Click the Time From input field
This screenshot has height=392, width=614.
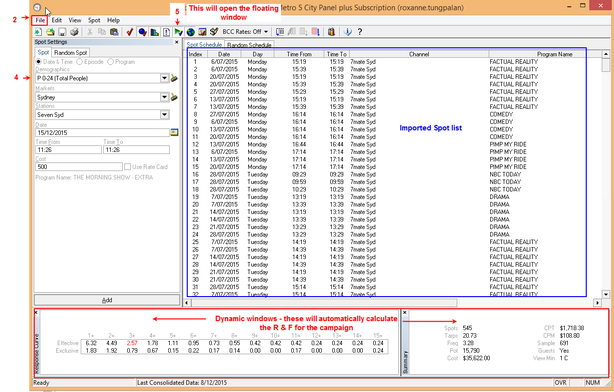click(68, 150)
